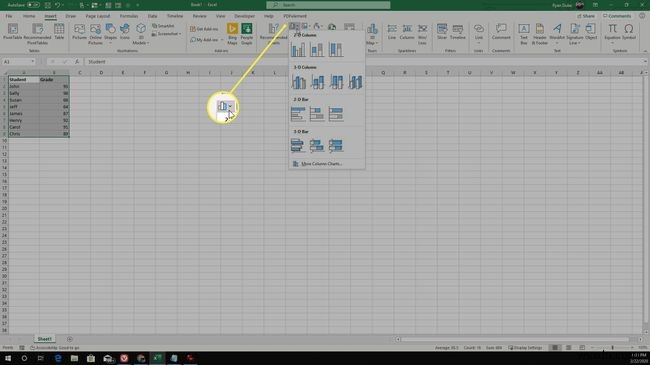Viewport: 650px width, 365px height.
Task: Insert a Comment
Action: [501, 32]
